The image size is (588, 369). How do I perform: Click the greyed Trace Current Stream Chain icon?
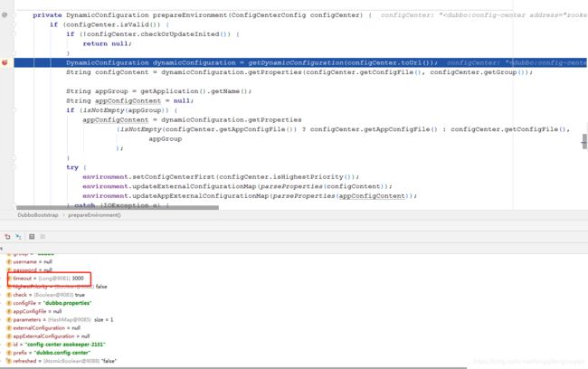pyautogui.click(x=43, y=237)
